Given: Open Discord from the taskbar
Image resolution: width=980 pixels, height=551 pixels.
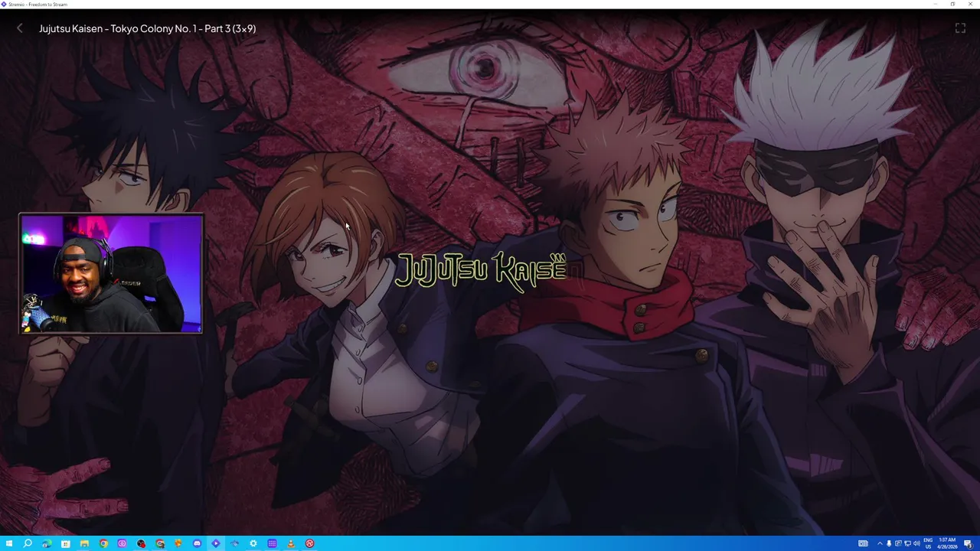Looking at the screenshot, I should pyautogui.click(x=198, y=543).
